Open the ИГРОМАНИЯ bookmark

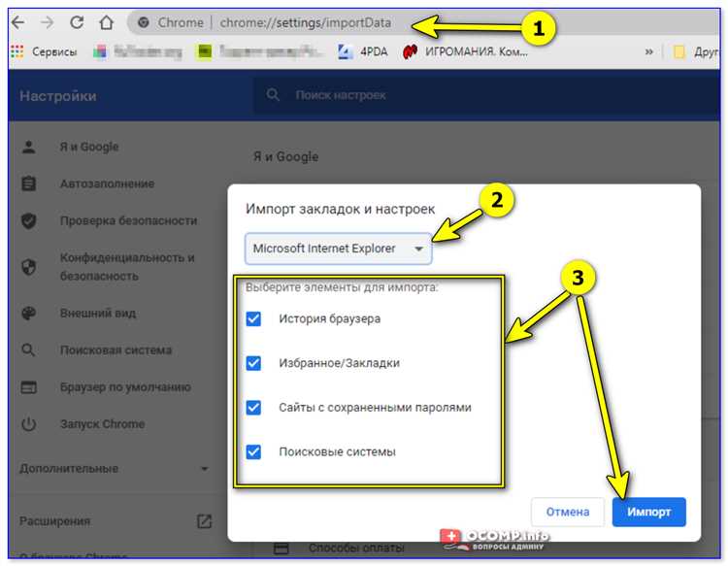click(x=465, y=51)
